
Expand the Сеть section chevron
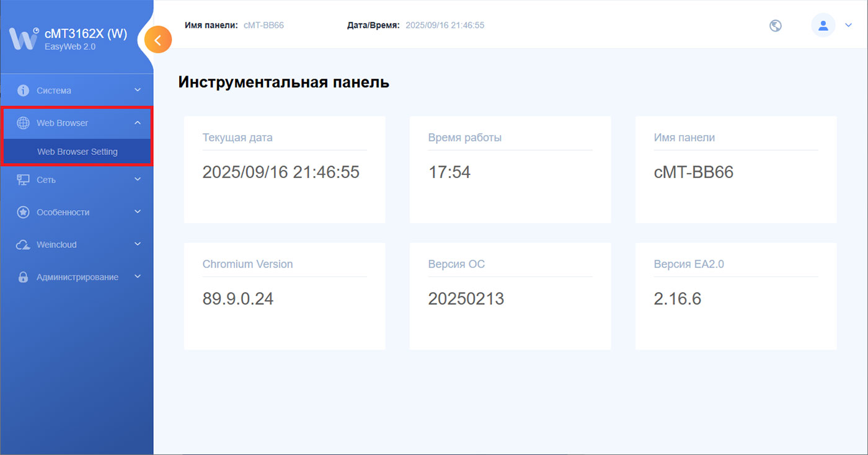pos(138,180)
